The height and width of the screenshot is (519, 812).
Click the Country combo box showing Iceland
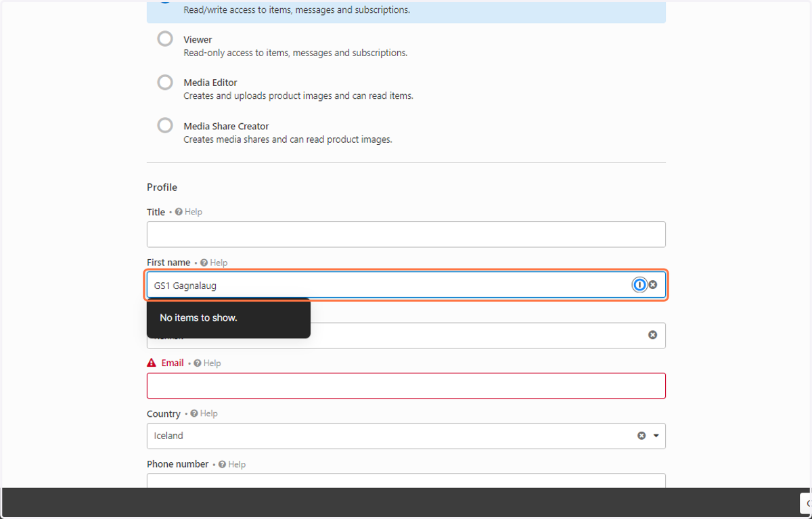(x=406, y=436)
